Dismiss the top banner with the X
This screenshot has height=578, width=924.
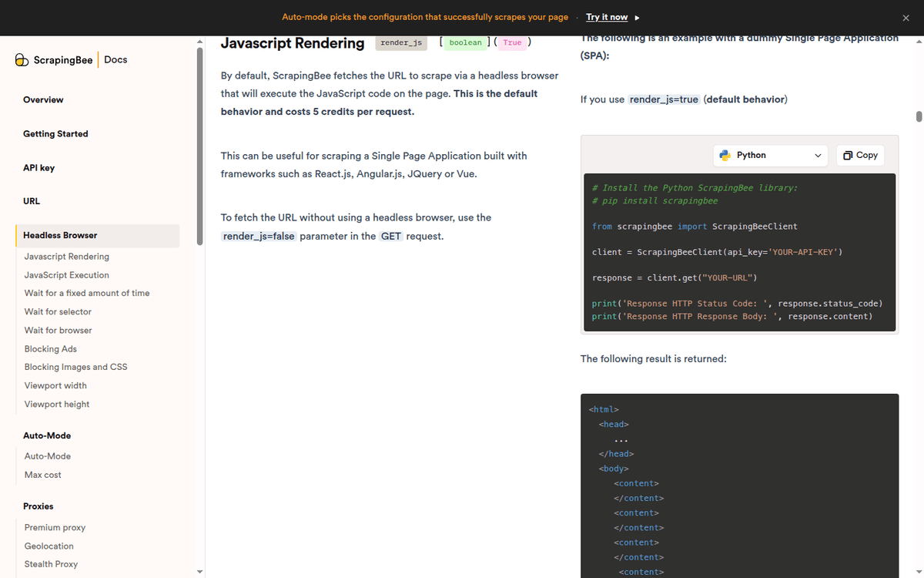click(906, 18)
